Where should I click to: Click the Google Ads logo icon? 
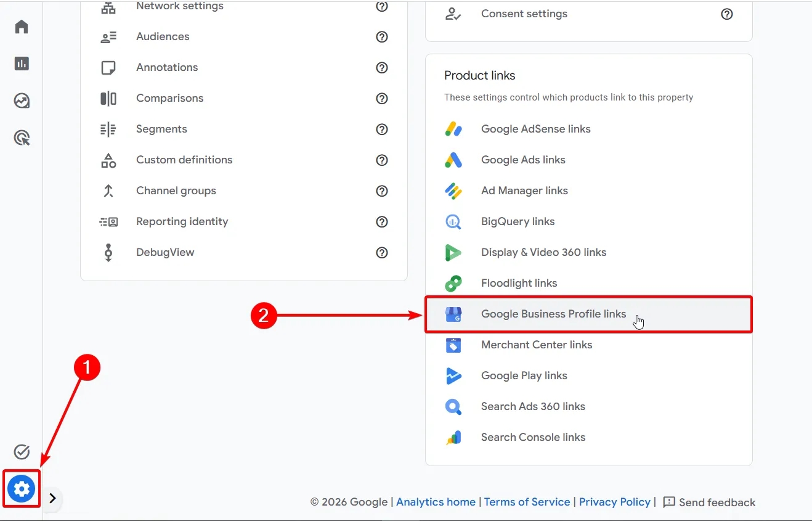(x=453, y=160)
